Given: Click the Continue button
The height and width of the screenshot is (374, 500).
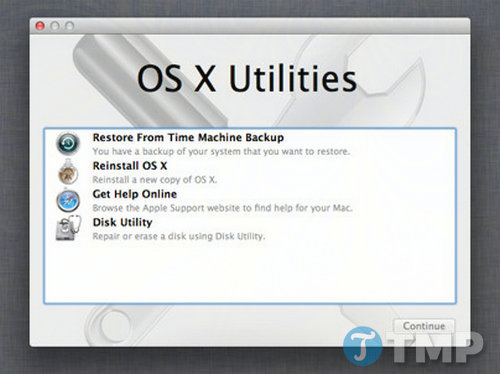Looking at the screenshot, I should tap(424, 326).
